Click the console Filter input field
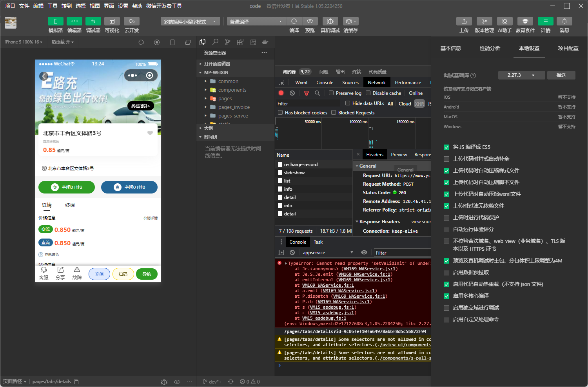 402,253
